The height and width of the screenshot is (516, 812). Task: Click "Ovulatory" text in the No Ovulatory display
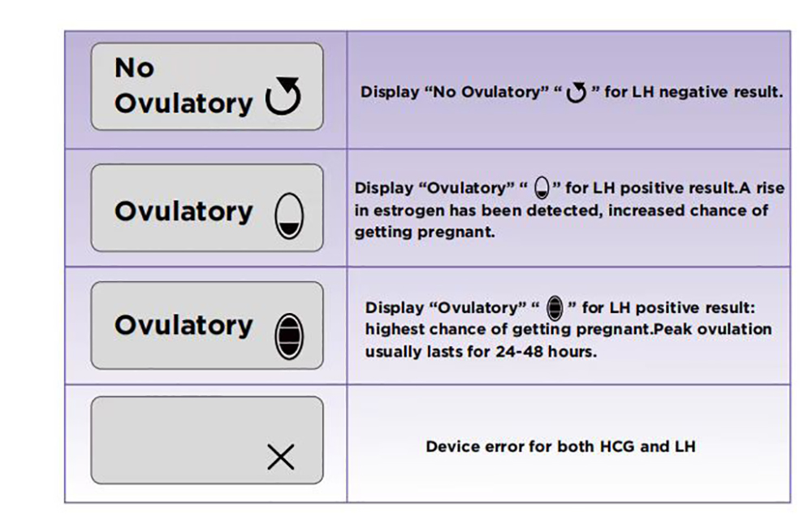[184, 103]
